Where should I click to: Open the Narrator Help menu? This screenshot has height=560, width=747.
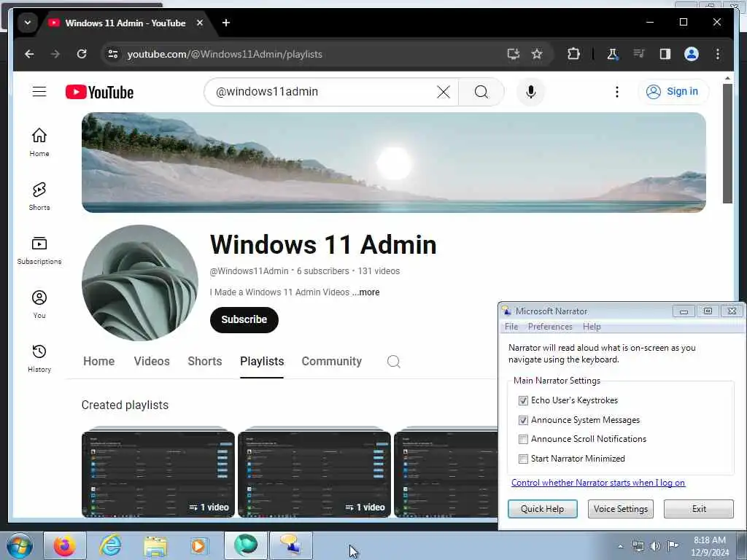coord(592,327)
